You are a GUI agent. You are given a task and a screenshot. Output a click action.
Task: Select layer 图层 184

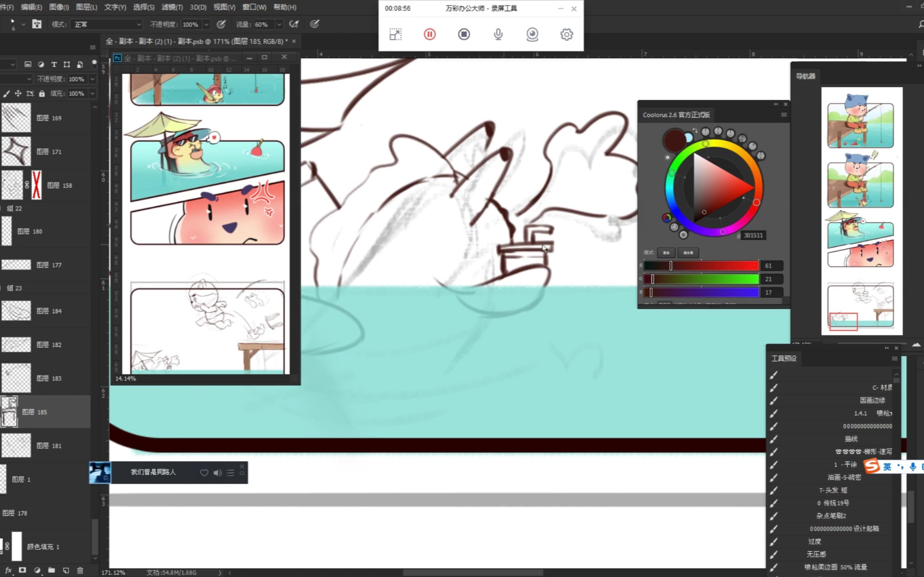48,311
